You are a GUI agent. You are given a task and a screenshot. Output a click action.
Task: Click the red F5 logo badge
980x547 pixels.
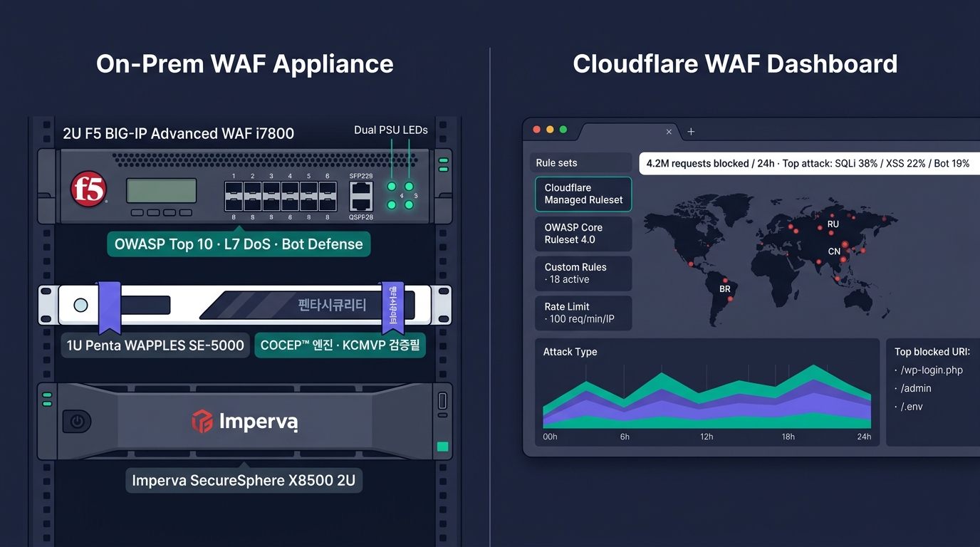(88, 189)
